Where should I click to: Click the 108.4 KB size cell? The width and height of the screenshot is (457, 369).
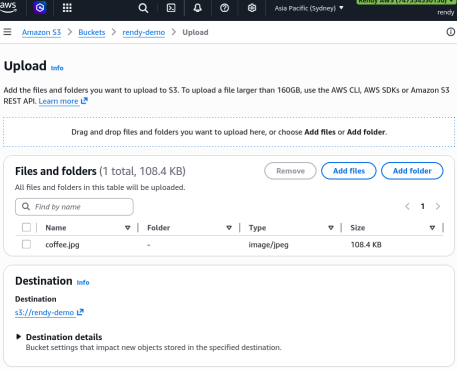point(366,245)
